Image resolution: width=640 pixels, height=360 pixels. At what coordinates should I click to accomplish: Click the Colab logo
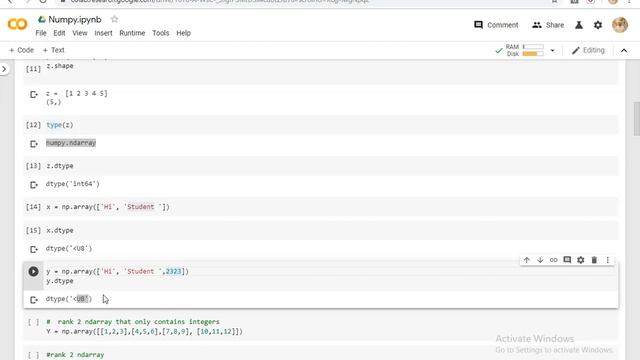tap(18, 24)
